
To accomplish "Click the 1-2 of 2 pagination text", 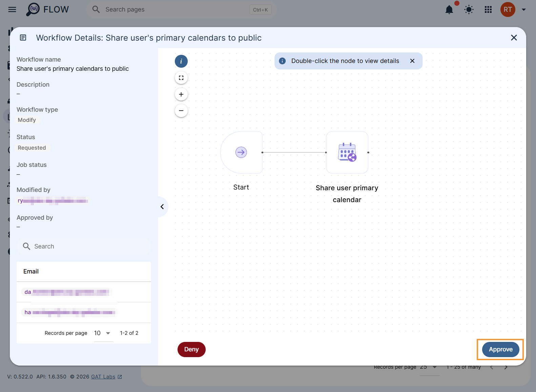I will (x=129, y=333).
